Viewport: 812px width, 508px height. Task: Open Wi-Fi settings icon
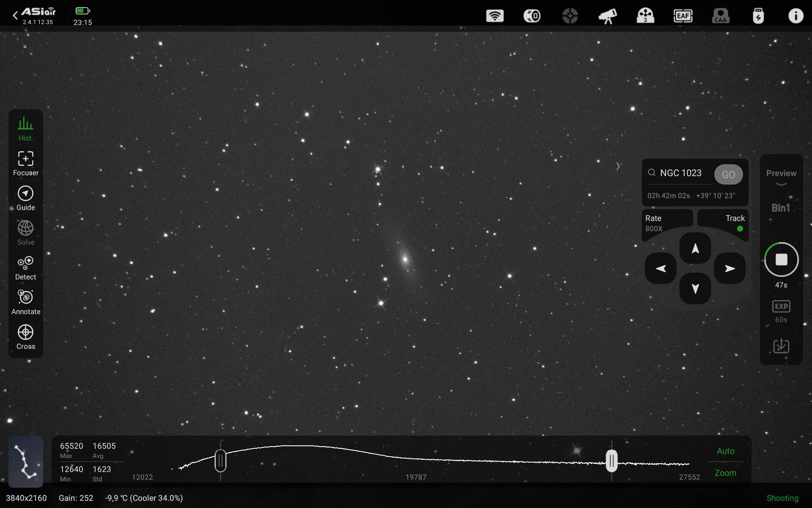[494, 16]
